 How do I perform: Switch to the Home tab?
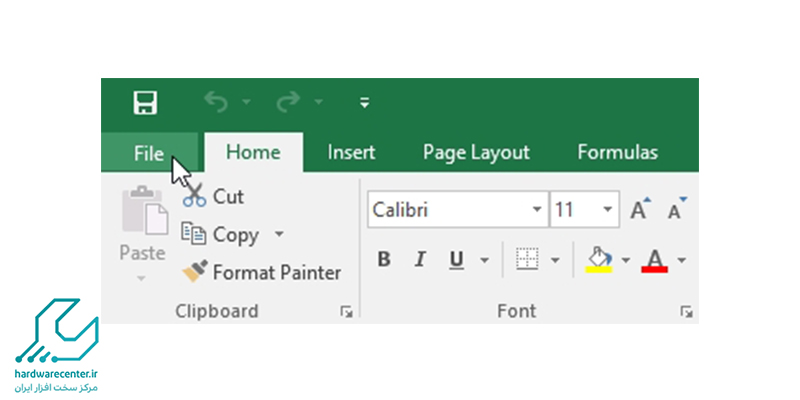point(253,153)
